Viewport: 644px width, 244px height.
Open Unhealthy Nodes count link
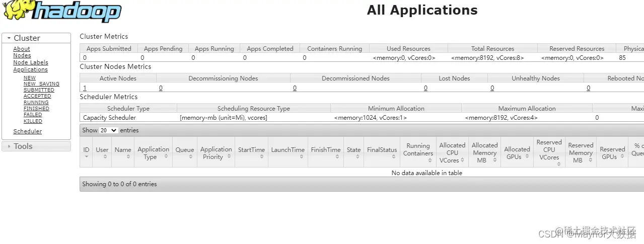[x=492, y=88]
